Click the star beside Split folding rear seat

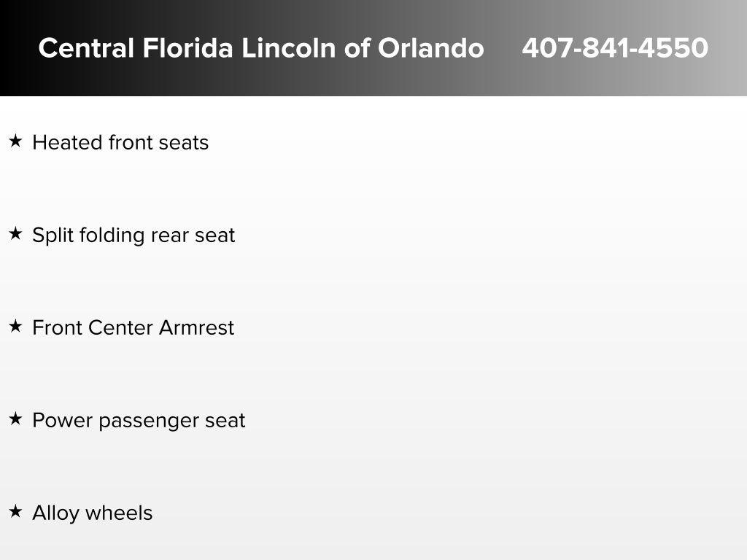tap(15, 233)
